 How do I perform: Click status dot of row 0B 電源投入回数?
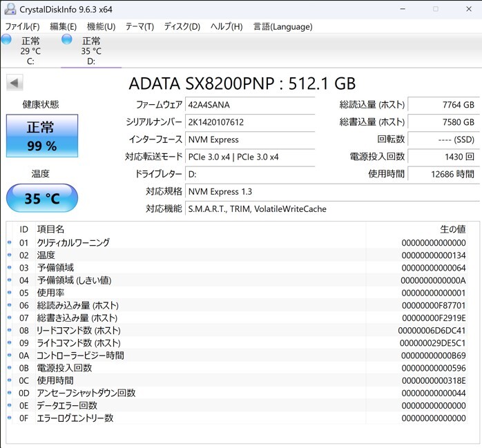pyautogui.click(x=9, y=368)
